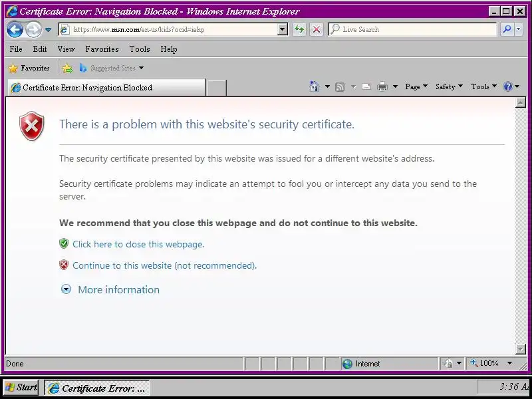The height and width of the screenshot is (399, 532).
Task: Expand the Home button dropdown arrow
Action: click(327, 86)
